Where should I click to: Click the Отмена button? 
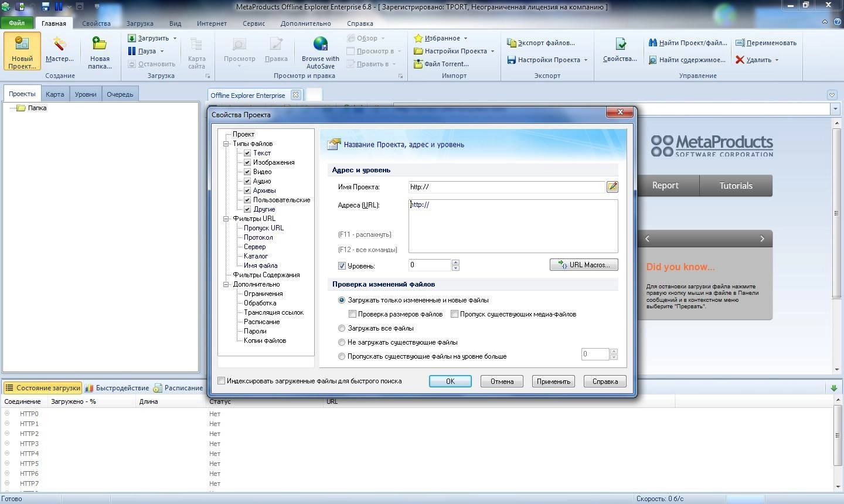pos(502,381)
